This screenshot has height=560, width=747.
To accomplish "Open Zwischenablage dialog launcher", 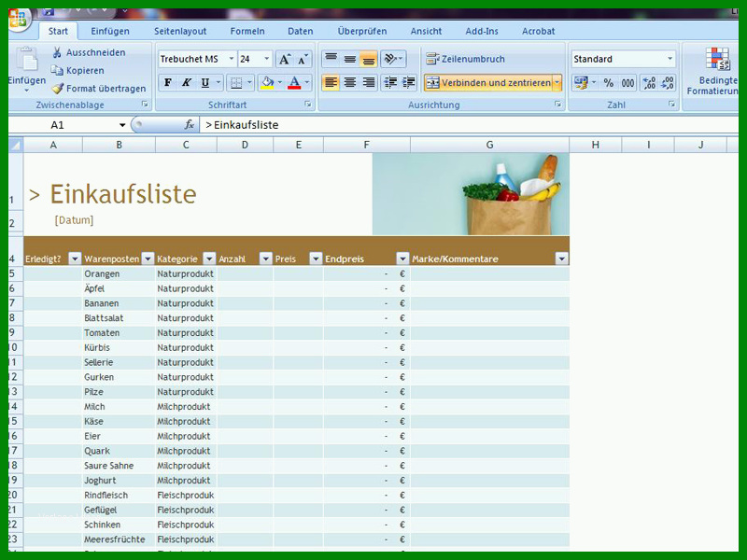I will click(x=145, y=105).
